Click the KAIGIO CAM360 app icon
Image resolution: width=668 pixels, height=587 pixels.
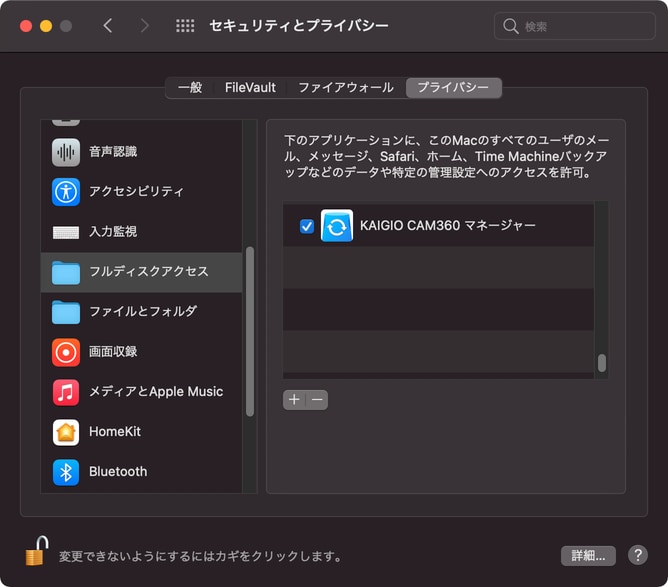pyautogui.click(x=337, y=225)
